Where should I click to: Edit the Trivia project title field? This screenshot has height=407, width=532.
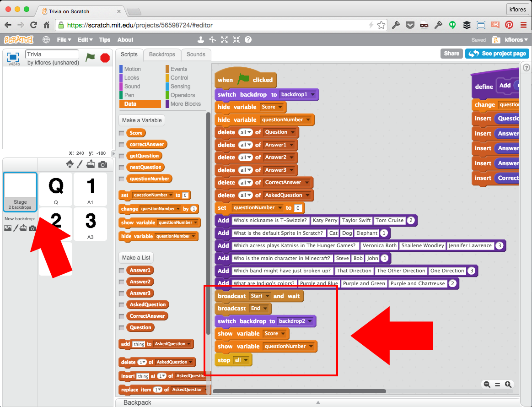point(52,54)
